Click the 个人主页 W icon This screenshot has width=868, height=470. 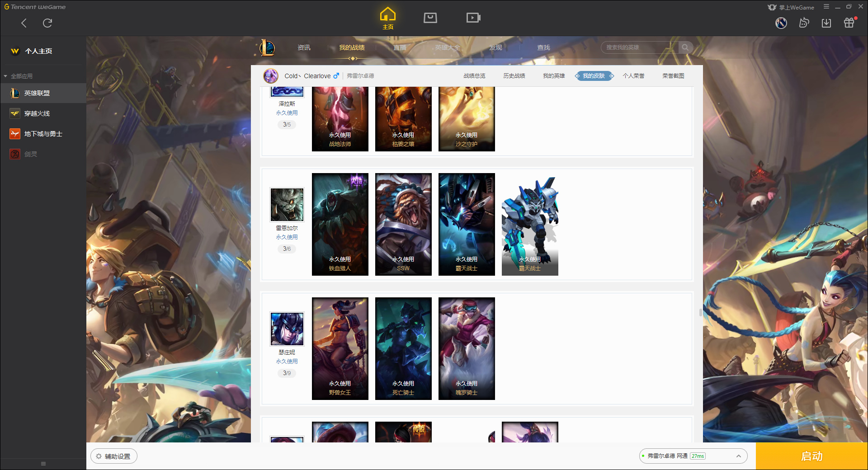[15, 51]
